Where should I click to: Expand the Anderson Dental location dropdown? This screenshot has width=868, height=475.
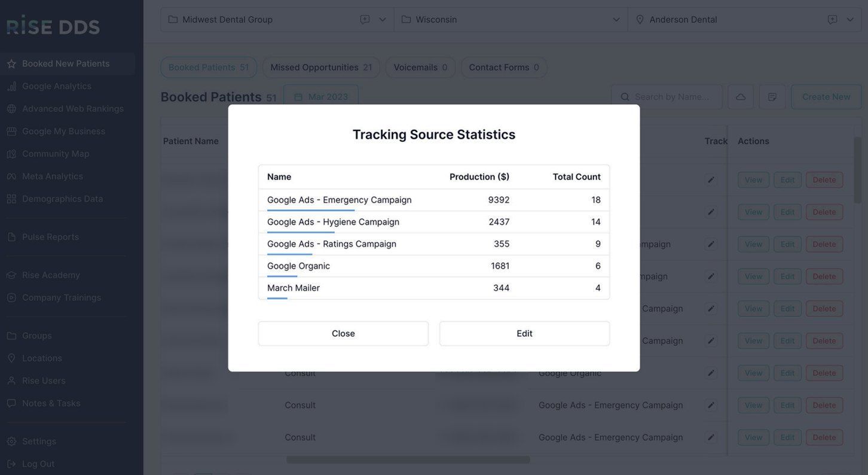coord(850,20)
